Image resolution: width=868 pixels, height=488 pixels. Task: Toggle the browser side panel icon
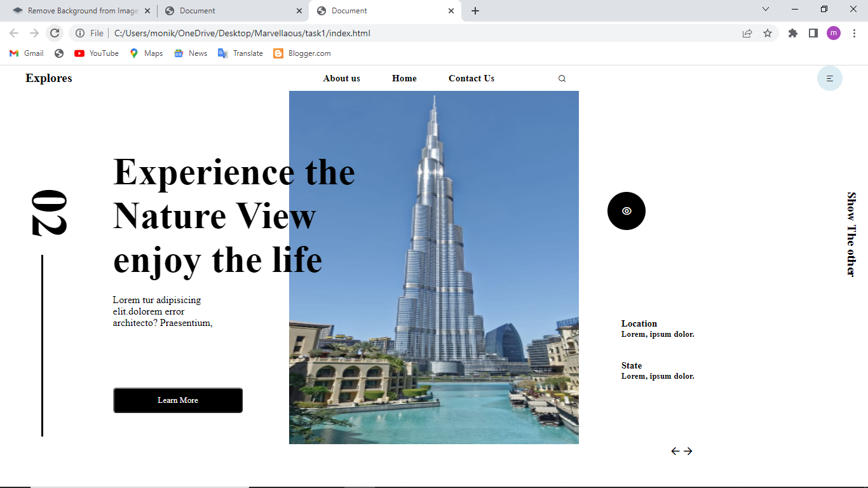click(813, 33)
